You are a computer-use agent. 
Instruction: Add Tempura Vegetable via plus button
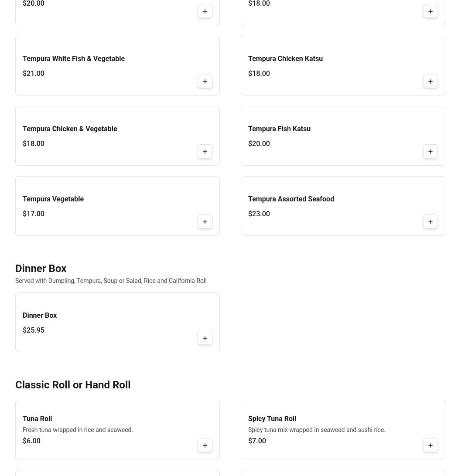pyautogui.click(x=205, y=221)
